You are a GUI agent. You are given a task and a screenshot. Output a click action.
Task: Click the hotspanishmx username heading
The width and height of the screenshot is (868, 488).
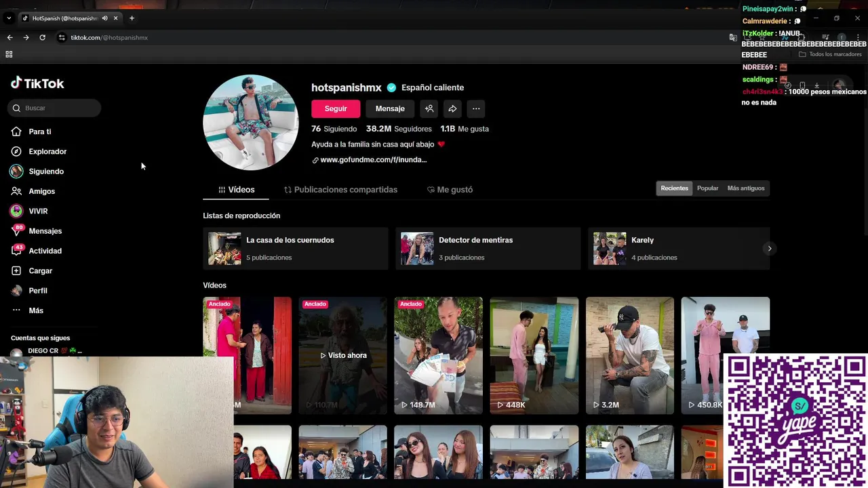click(x=347, y=87)
